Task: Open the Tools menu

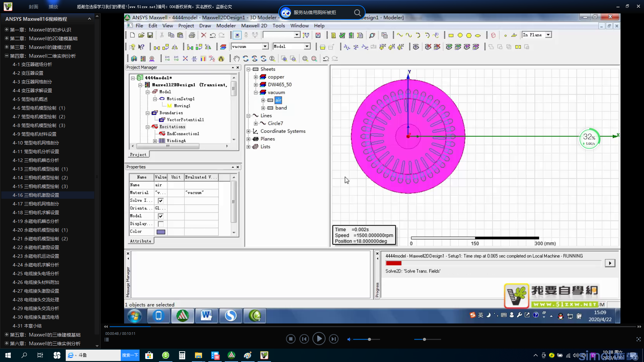Action: (278, 26)
